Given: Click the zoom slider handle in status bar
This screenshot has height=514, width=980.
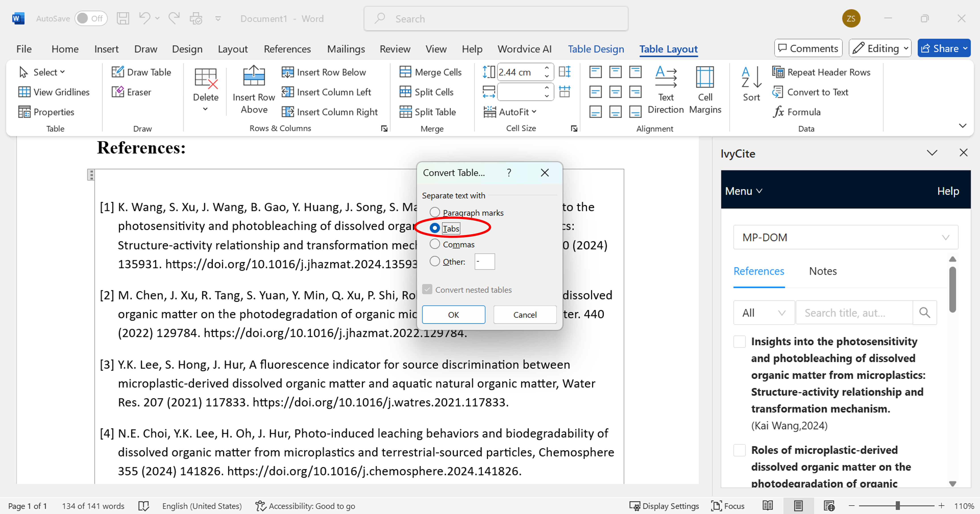Looking at the screenshot, I should click(897, 506).
